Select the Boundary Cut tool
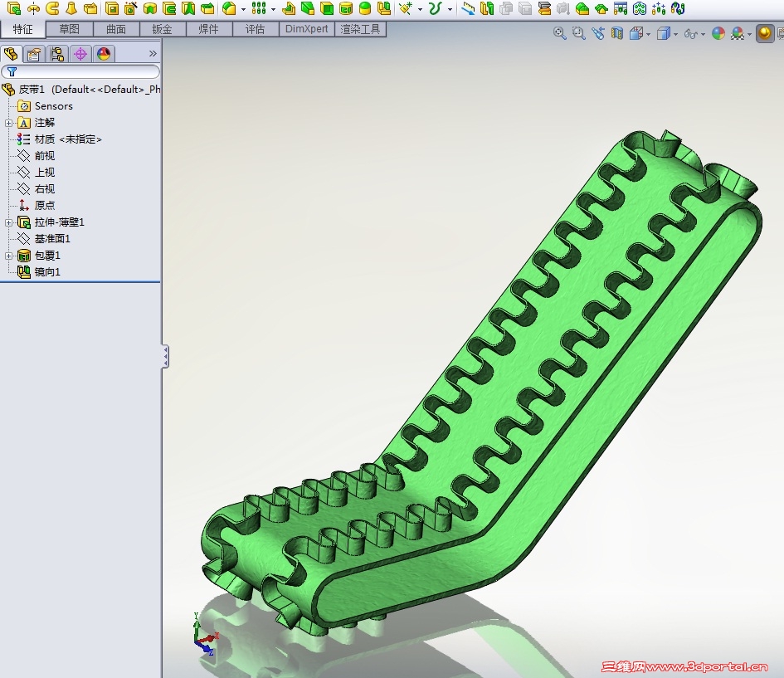Screen dimensions: 784x678 pos(207,8)
